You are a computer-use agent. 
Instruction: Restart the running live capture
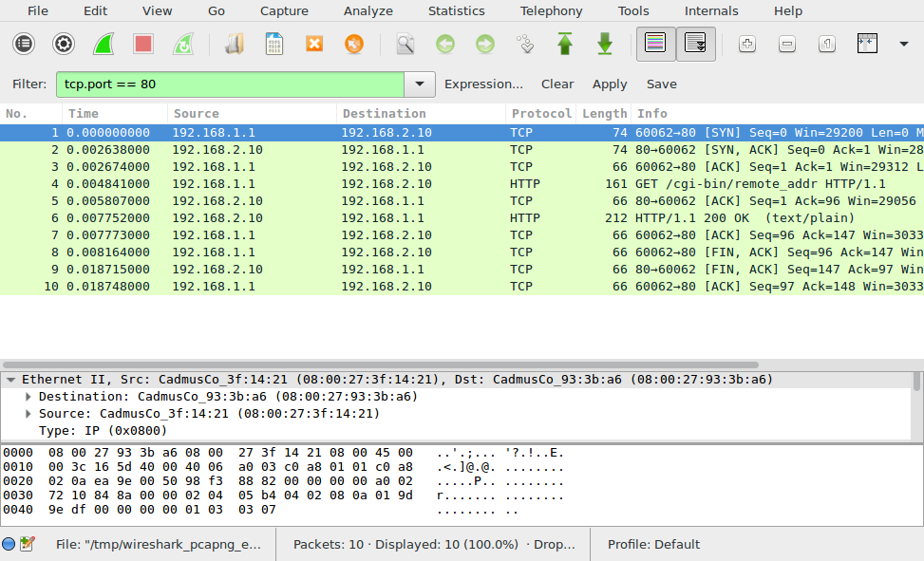183,44
